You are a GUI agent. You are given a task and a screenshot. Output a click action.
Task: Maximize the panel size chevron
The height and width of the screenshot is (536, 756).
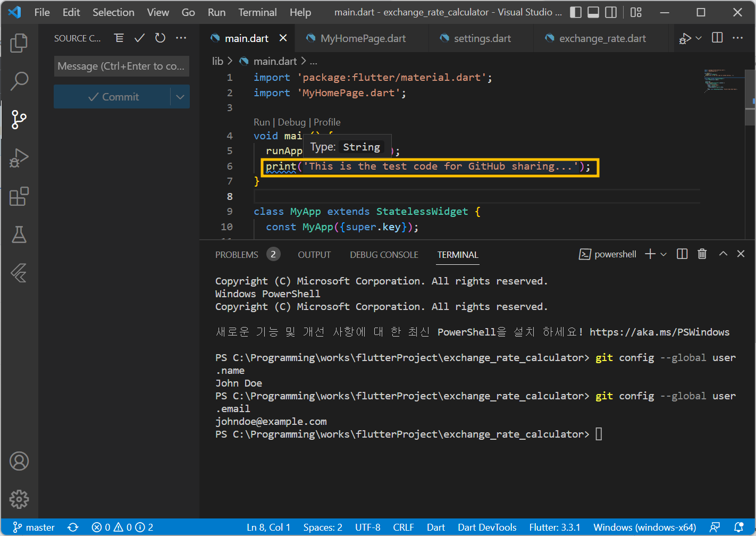point(723,254)
